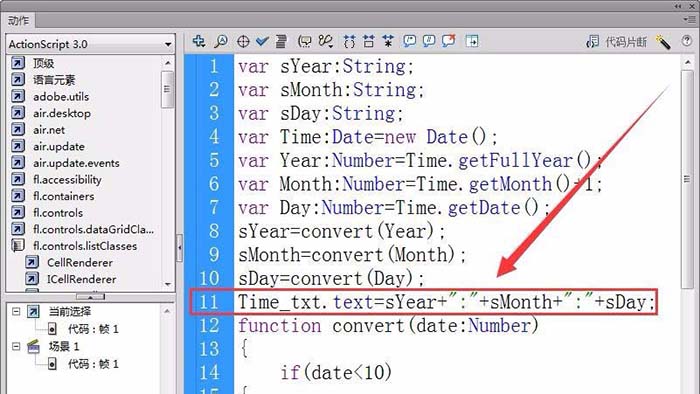The image size is (700, 394).
Task: Click code line 8 'sYear=convert(Year);'
Action: click(x=342, y=232)
